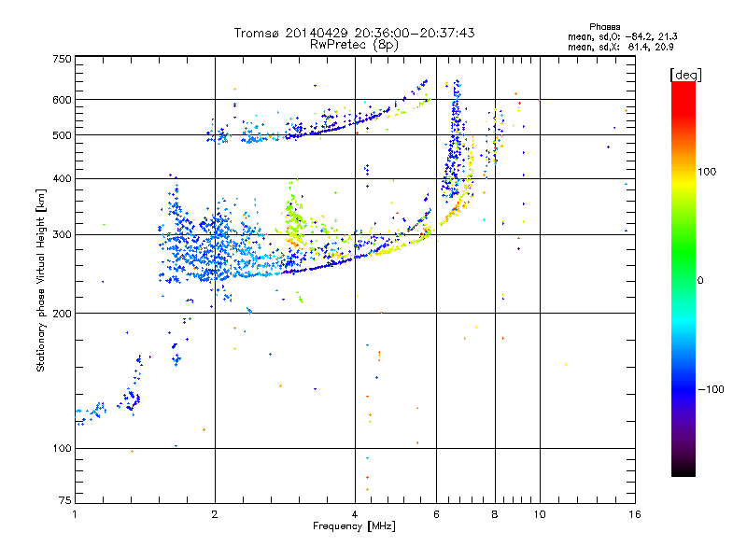Click the colorbar tick label '0'
Image resolution: width=747 pixels, height=560 pixels.
click(700, 280)
